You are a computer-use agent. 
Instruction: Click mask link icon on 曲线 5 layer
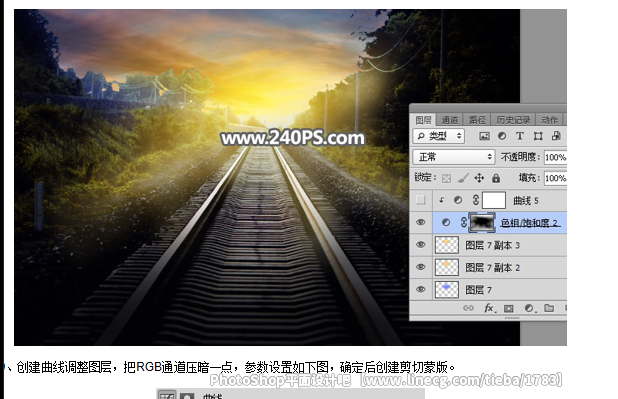pyautogui.click(x=476, y=200)
